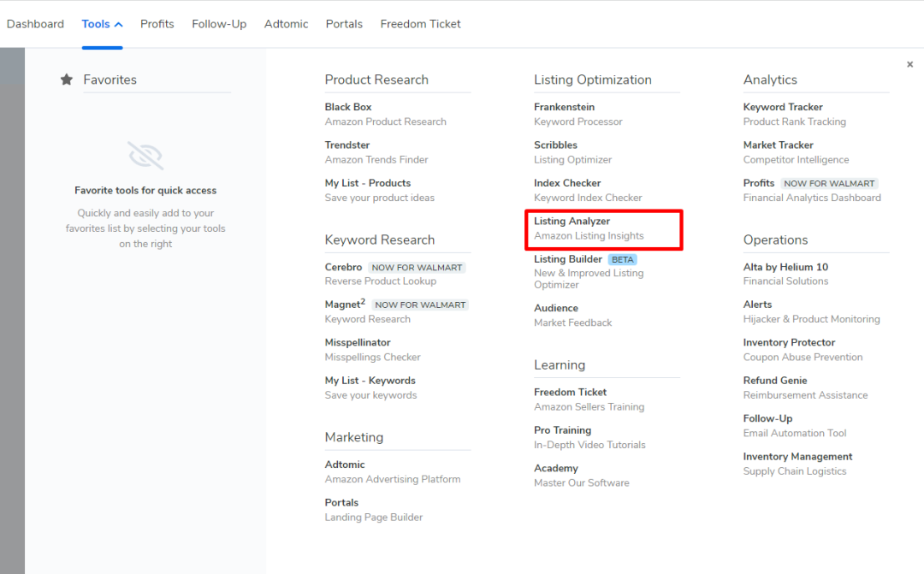Screen dimensions: 924x574
Task: Open the Black Box product research tool
Action: point(348,107)
